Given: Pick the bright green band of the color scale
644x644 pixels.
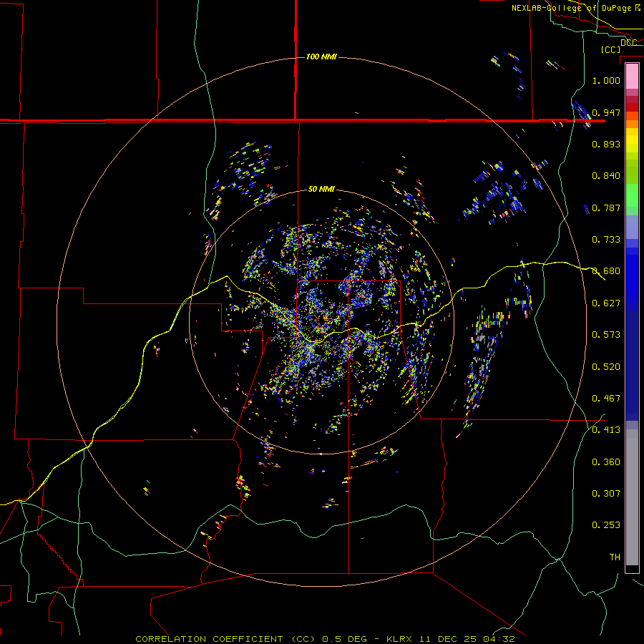Looking at the screenshot, I should pos(632,195).
